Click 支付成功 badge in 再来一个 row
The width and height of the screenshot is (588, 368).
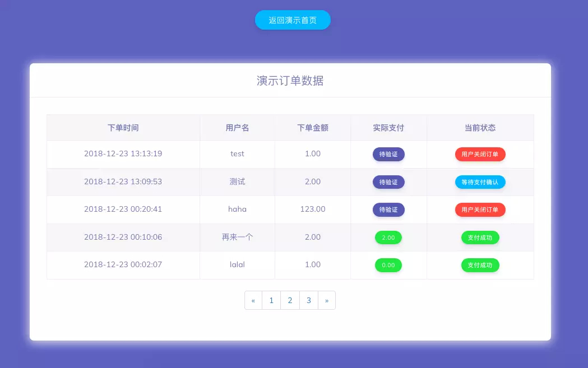point(480,237)
